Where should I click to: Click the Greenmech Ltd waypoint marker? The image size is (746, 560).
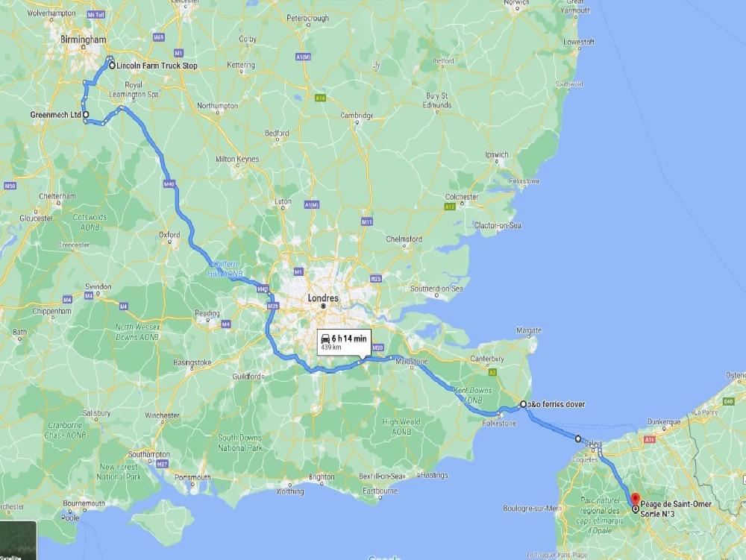(86, 115)
